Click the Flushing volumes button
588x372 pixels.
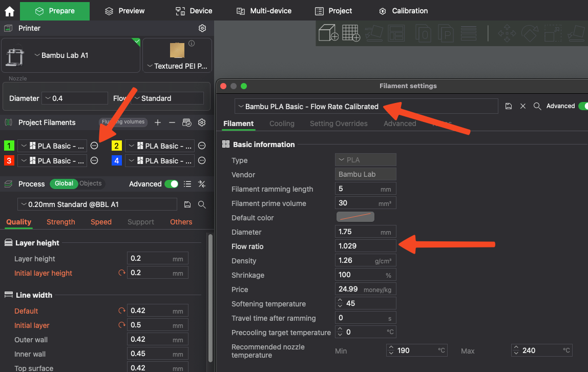(x=123, y=122)
